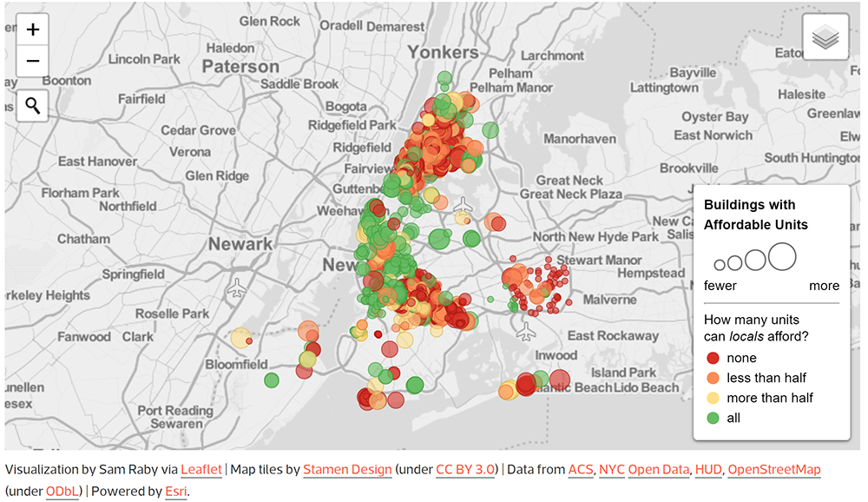Click the 'Port Reading' map label
Image resolution: width=868 pixels, height=502 pixels.
coord(175,411)
